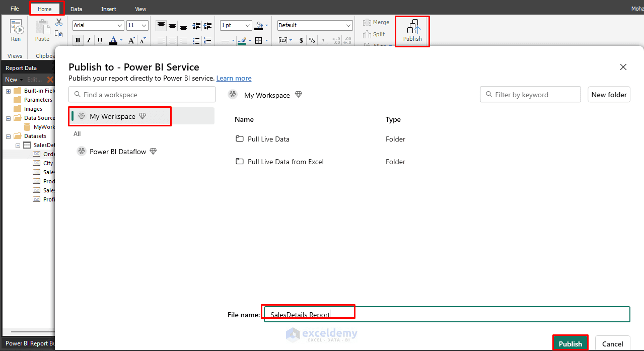This screenshot has width=644, height=351.
Task: Toggle top vertical alignment
Action: pyautogui.click(x=161, y=25)
